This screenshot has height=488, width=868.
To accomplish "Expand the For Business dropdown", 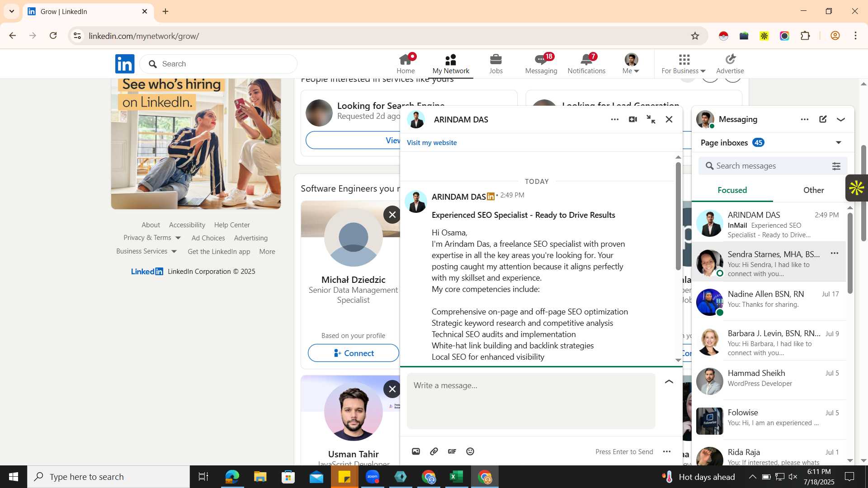I will 684,64.
